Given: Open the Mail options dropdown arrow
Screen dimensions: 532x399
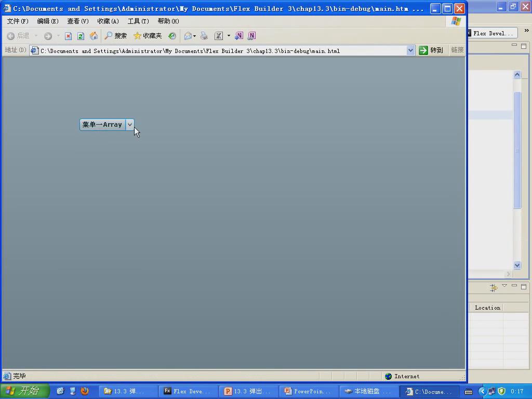Looking at the screenshot, I should pyautogui.click(x=194, y=36).
